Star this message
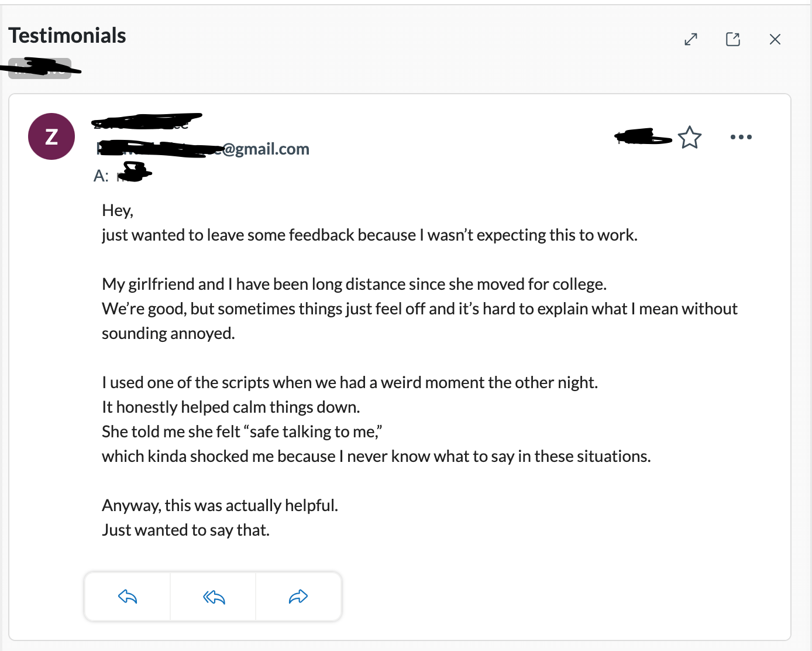 pos(690,138)
